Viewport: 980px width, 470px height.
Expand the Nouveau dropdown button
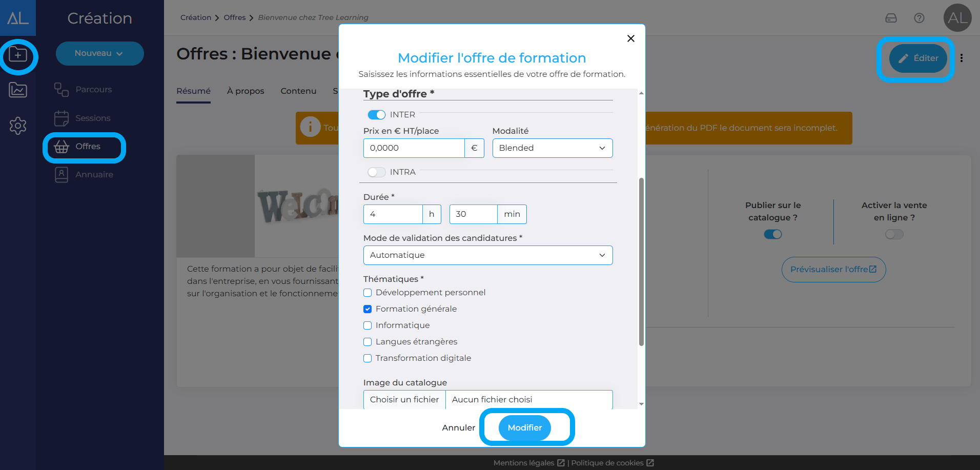click(x=99, y=53)
